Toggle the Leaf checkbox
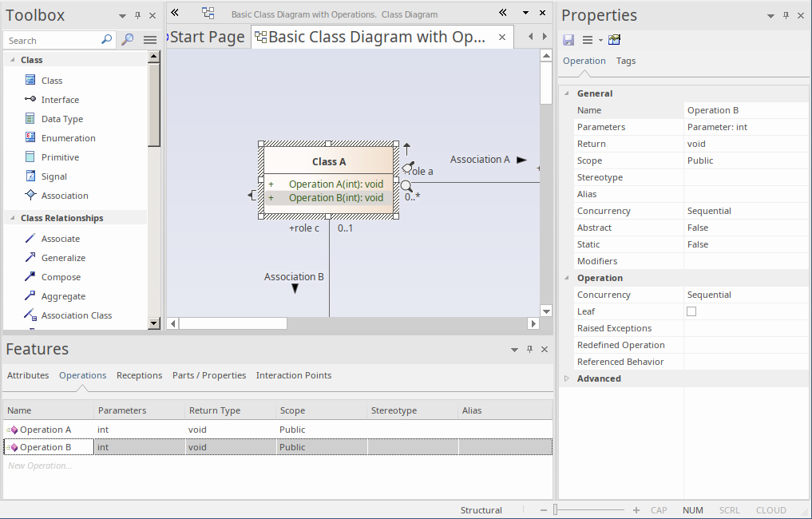The height and width of the screenshot is (519, 812). click(x=691, y=311)
